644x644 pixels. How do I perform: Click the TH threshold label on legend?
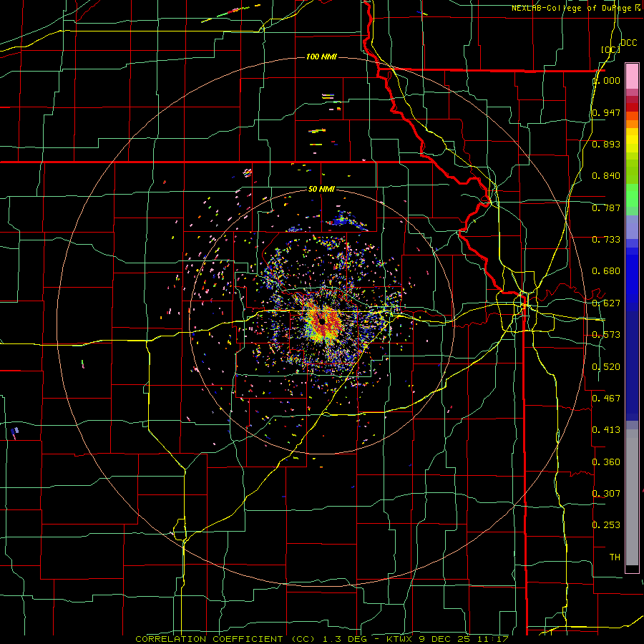615,557
